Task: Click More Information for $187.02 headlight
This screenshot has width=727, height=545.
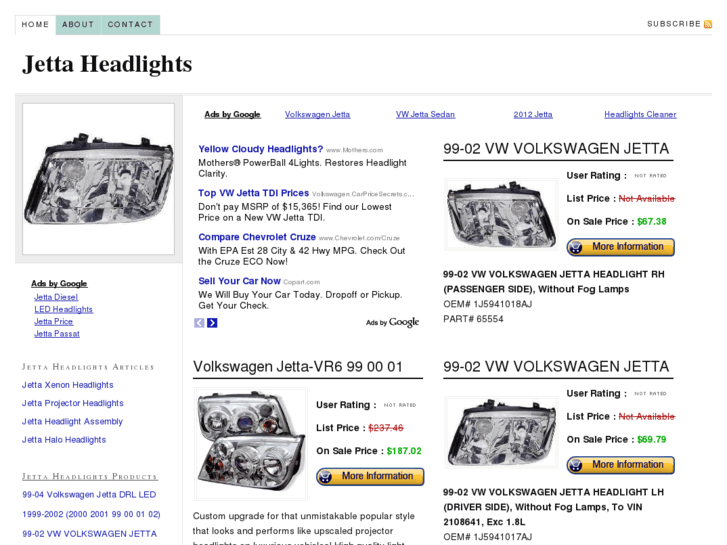Action: pyautogui.click(x=370, y=476)
